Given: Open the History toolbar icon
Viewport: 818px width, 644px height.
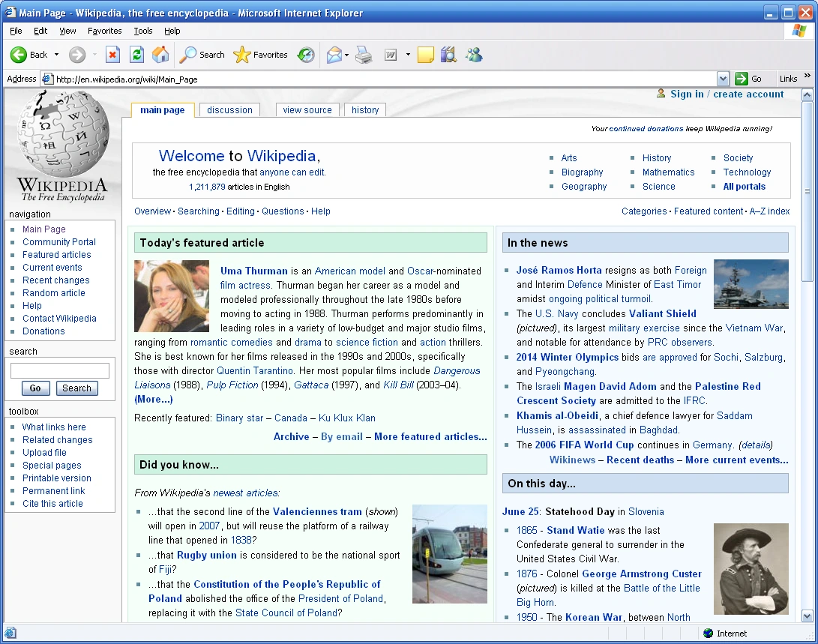Looking at the screenshot, I should click(x=306, y=55).
